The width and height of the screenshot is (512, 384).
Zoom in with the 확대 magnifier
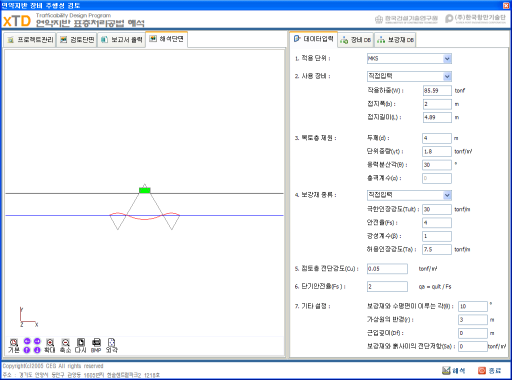pyautogui.click(x=50, y=346)
